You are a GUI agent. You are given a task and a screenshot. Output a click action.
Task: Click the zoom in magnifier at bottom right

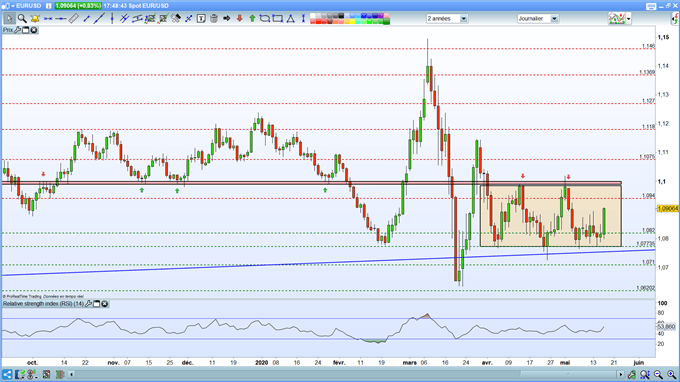click(x=671, y=374)
